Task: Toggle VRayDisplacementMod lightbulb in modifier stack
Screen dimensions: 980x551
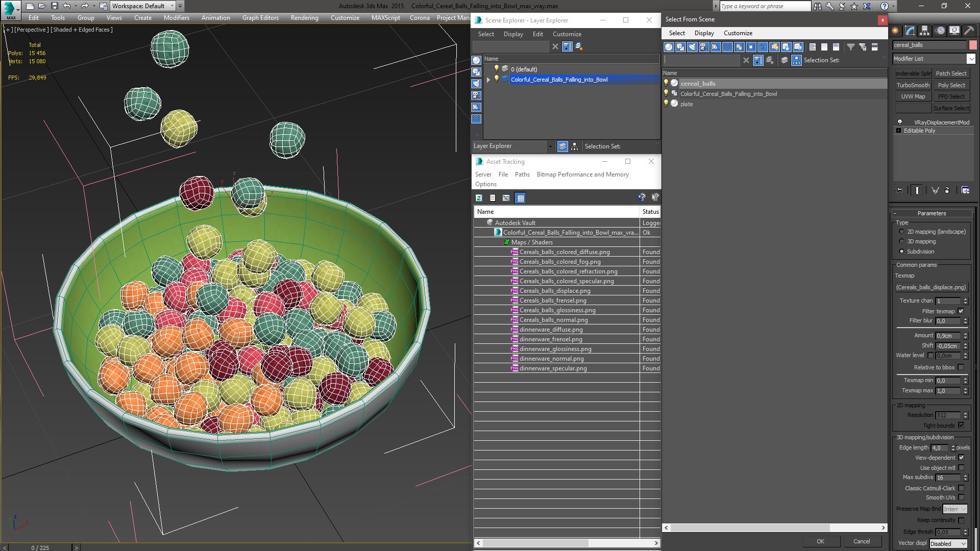Action: click(x=900, y=122)
